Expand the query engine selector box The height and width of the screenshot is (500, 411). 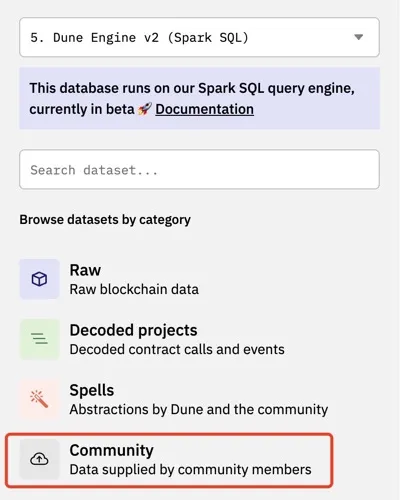coord(199,37)
